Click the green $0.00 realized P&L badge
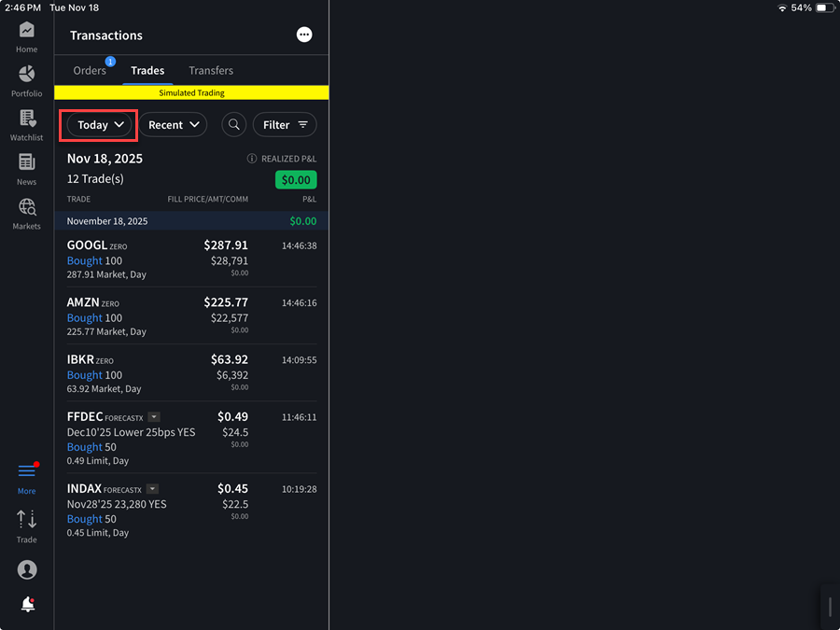This screenshot has height=630, width=840. pyautogui.click(x=296, y=180)
